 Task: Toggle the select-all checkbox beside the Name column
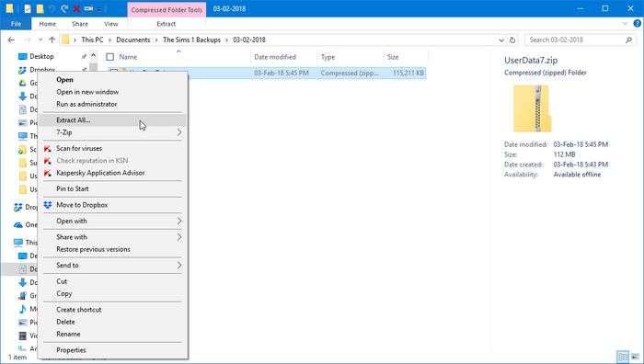(x=110, y=57)
